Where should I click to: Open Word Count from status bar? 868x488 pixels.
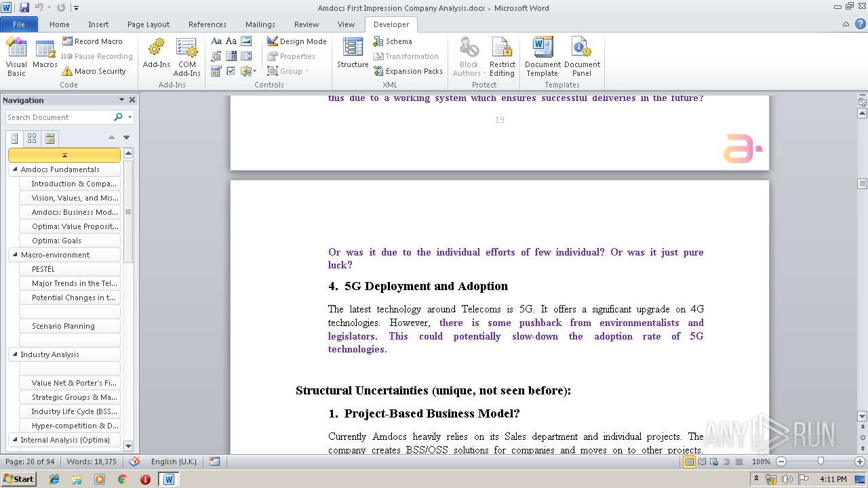coord(92,462)
